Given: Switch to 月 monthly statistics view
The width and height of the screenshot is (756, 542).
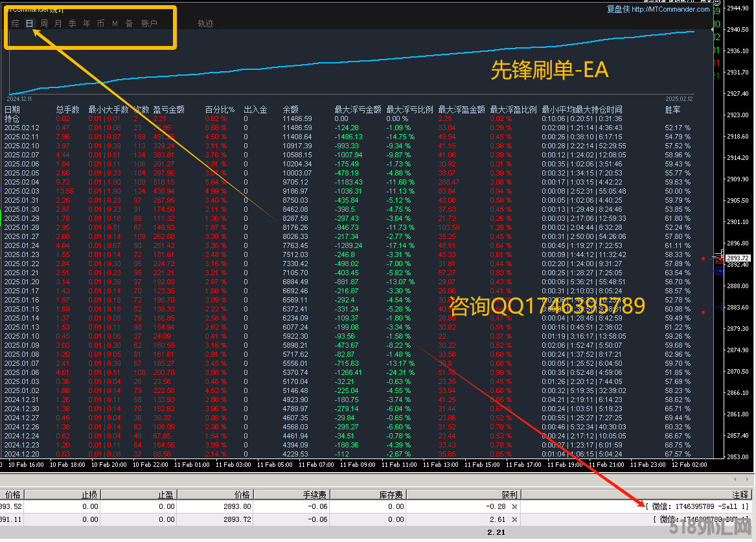Looking at the screenshot, I should coord(58,24).
